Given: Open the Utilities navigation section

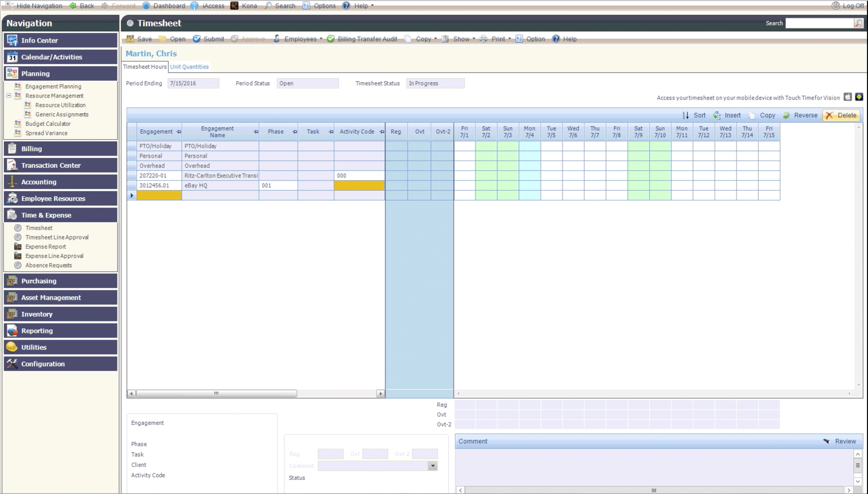Looking at the screenshot, I should tap(61, 347).
